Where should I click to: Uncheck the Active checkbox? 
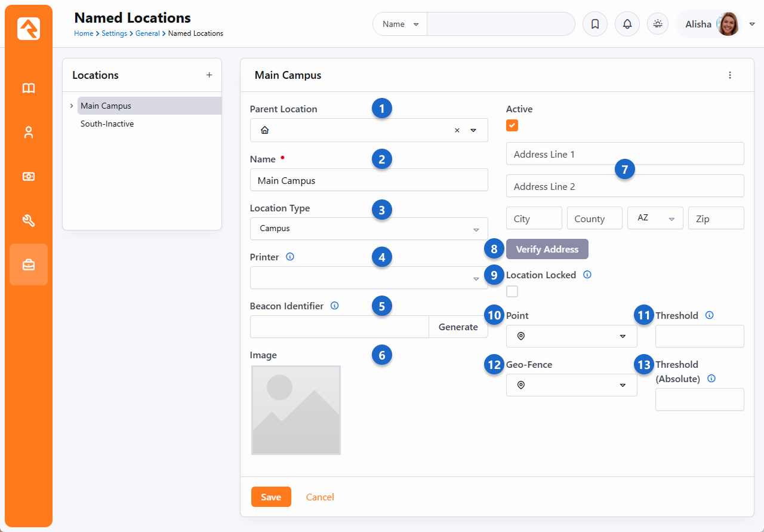tap(512, 125)
